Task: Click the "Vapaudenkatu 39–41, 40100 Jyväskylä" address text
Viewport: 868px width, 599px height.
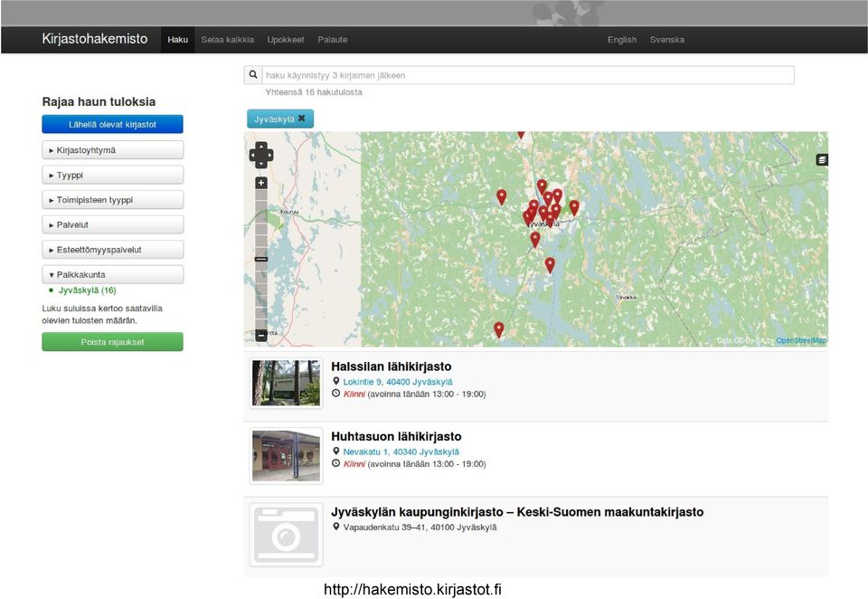Action: [420, 527]
